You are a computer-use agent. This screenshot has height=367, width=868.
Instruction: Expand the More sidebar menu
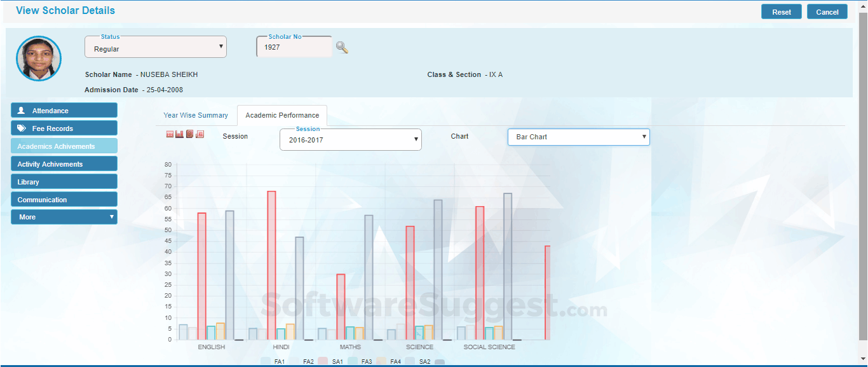(x=64, y=217)
